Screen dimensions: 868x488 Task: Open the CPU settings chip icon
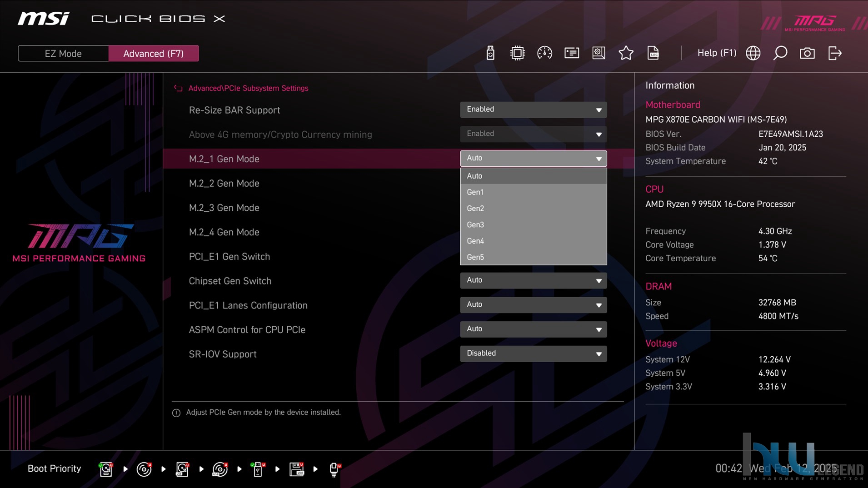[x=517, y=53]
